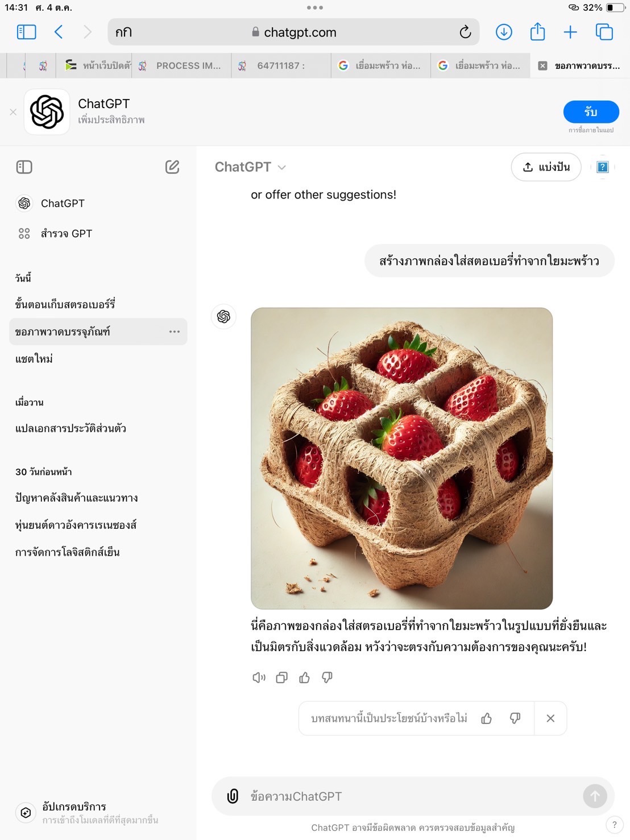Open options menu for ขอภาพวาดบรรจุภัณฑ์ chat
This screenshot has height=840, width=630.
tap(175, 332)
